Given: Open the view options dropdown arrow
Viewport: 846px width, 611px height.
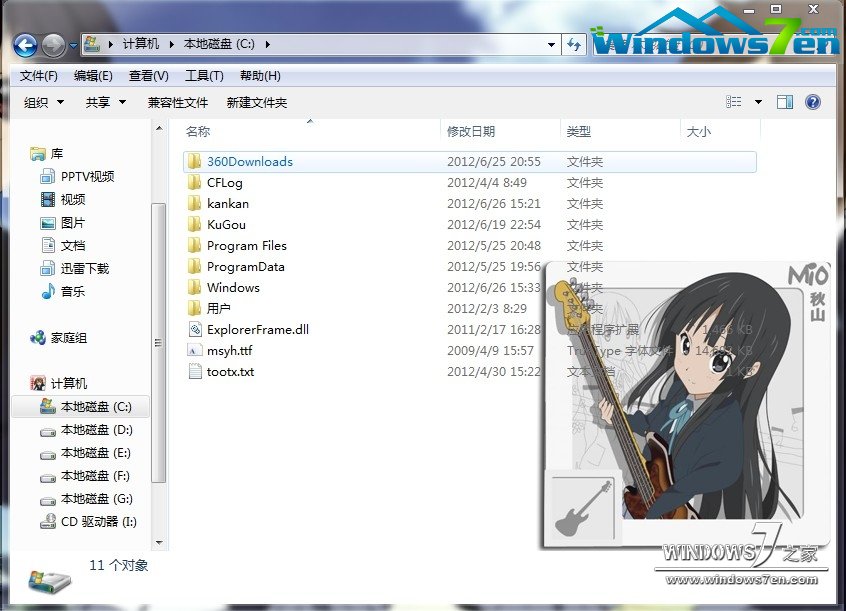Looking at the screenshot, I should (x=758, y=102).
